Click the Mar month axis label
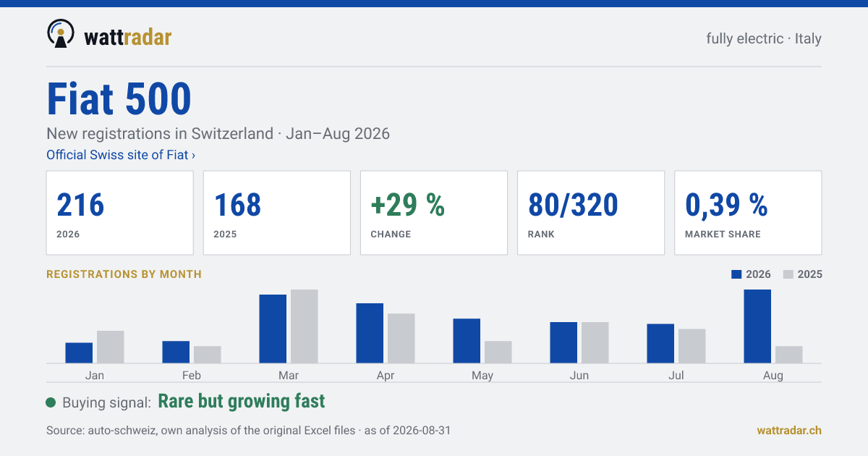The height and width of the screenshot is (456, 868). coord(289,375)
